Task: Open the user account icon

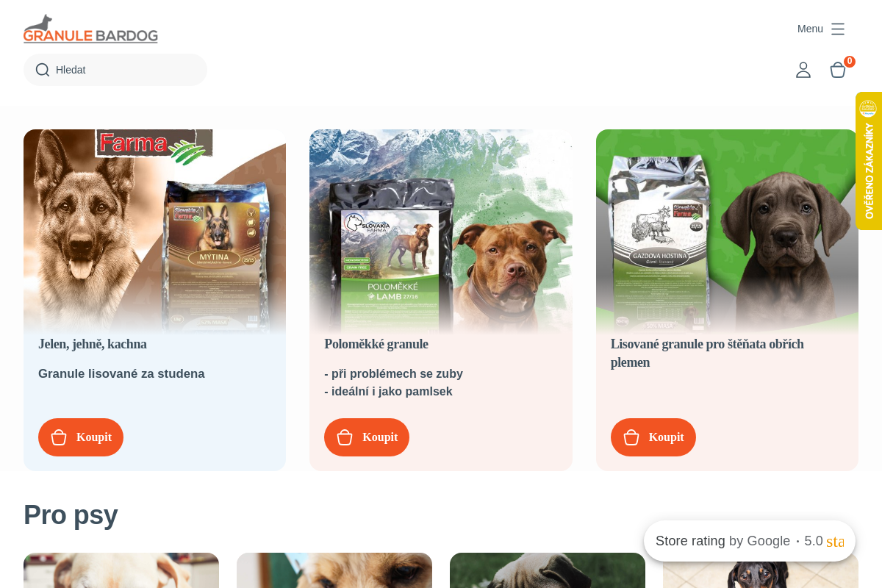Action: tap(803, 70)
